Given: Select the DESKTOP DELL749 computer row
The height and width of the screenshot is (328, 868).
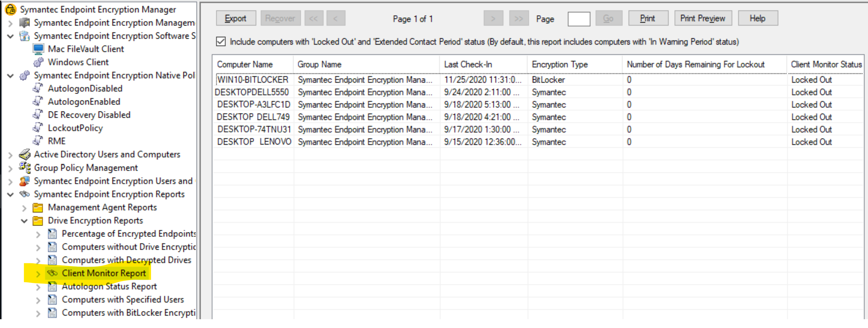Looking at the screenshot, I should (539, 117).
